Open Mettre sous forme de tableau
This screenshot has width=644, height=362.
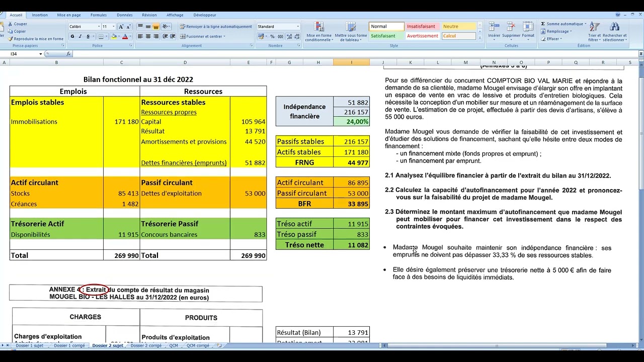[351, 32]
